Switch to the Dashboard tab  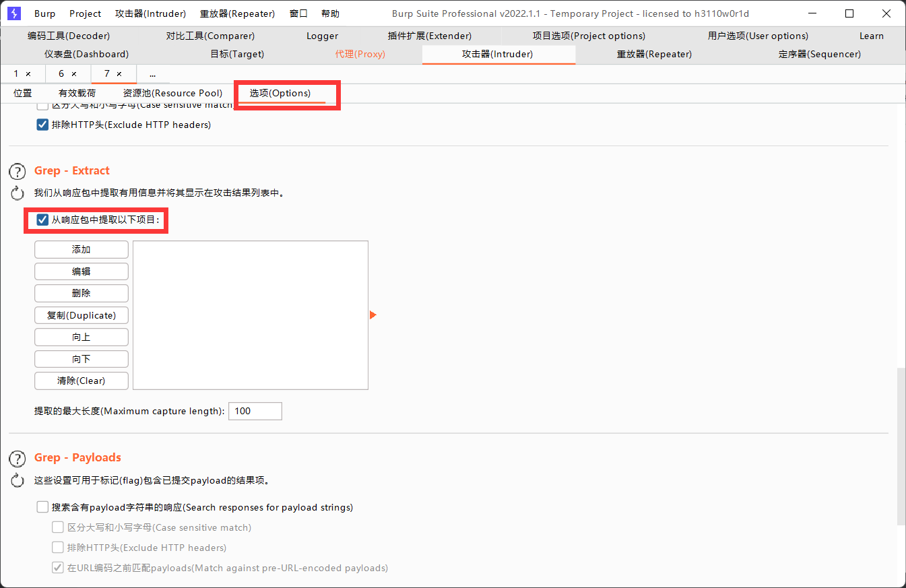pos(86,55)
